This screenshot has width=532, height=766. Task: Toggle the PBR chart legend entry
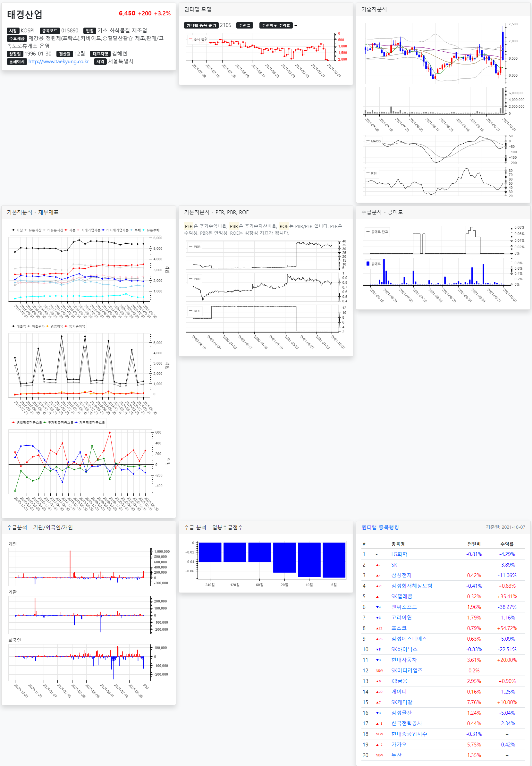[x=195, y=279]
